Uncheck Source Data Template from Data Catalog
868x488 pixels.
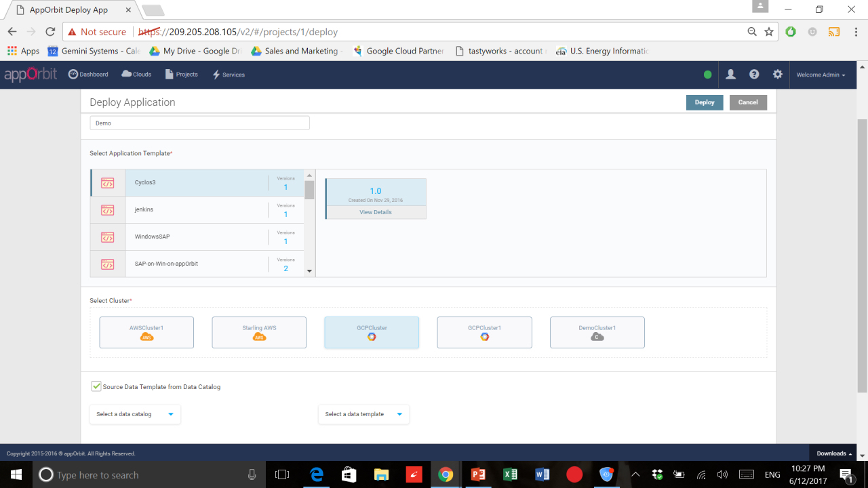(96, 386)
